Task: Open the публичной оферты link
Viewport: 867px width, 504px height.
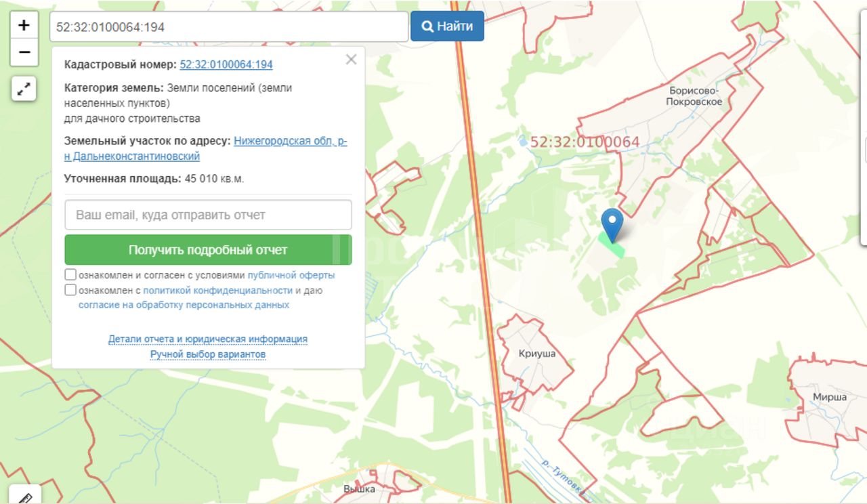Action: click(x=291, y=276)
